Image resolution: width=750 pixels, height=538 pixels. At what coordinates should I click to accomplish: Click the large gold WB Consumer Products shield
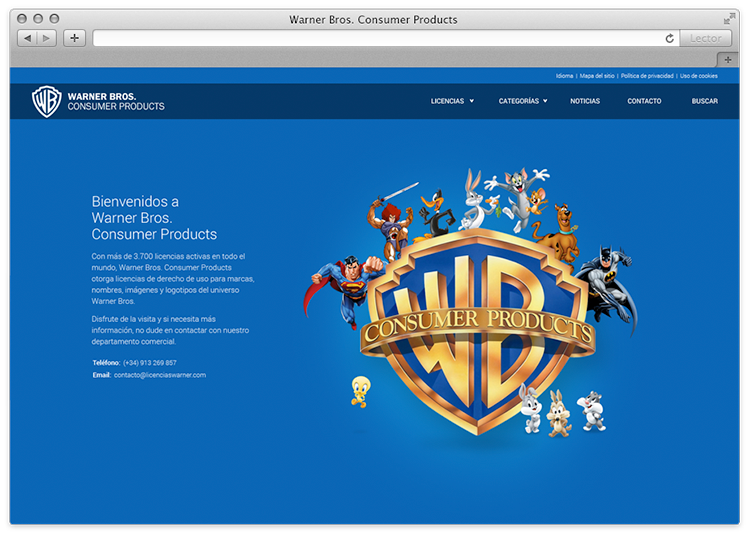click(477, 332)
